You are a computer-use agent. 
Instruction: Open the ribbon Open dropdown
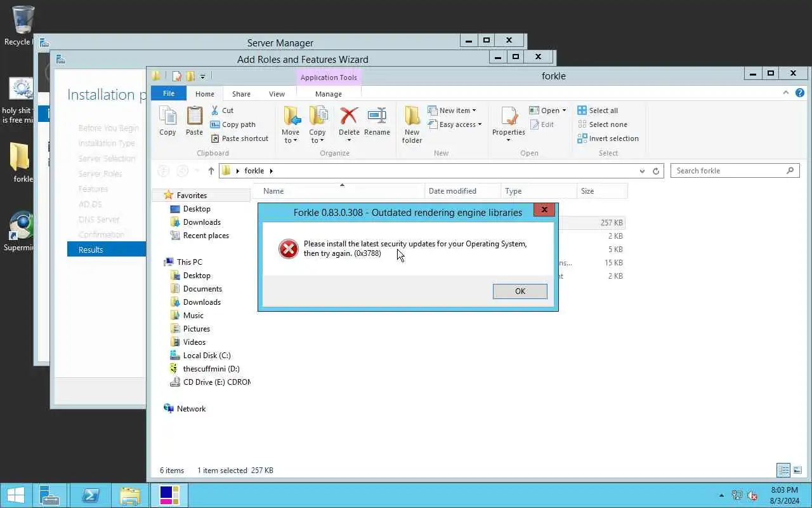[x=547, y=110]
